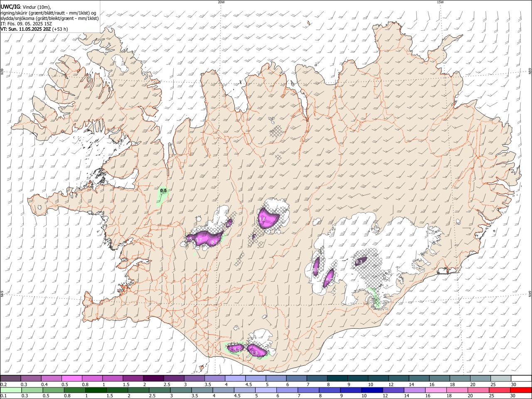Click the 'slydda/snjókoma' legend description line
532x399 pixels.
click(x=49, y=18)
